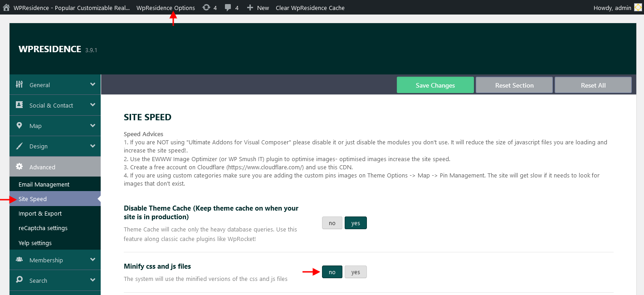Set Minify css and js to yes
Image resolution: width=644 pixels, height=295 pixels.
tap(356, 272)
